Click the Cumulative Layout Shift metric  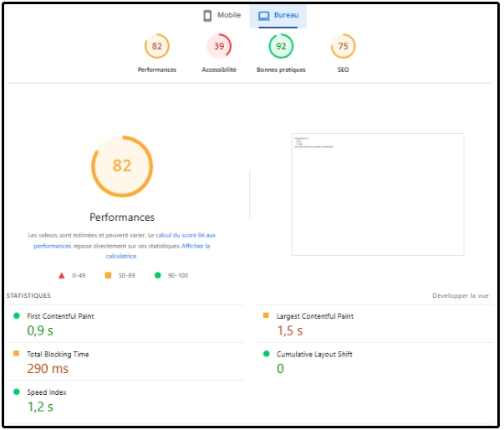pyautogui.click(x=314, y=355)
